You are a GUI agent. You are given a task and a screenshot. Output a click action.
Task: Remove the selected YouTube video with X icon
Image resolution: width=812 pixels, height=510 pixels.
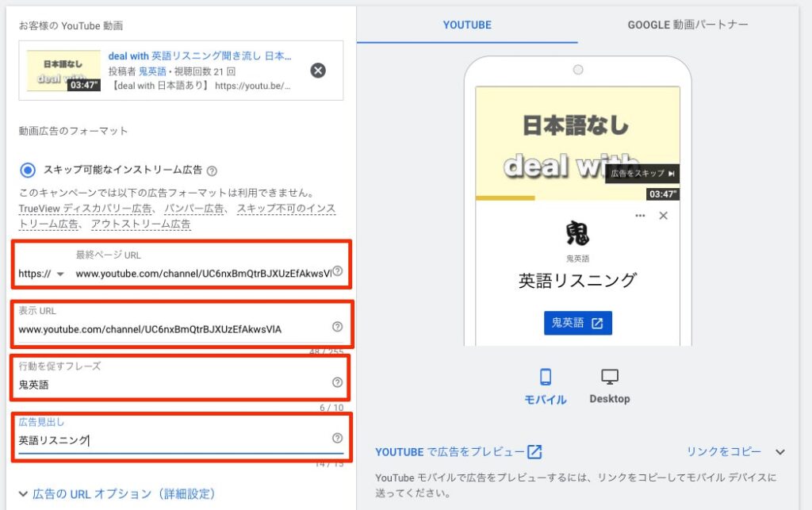(317, 71)
